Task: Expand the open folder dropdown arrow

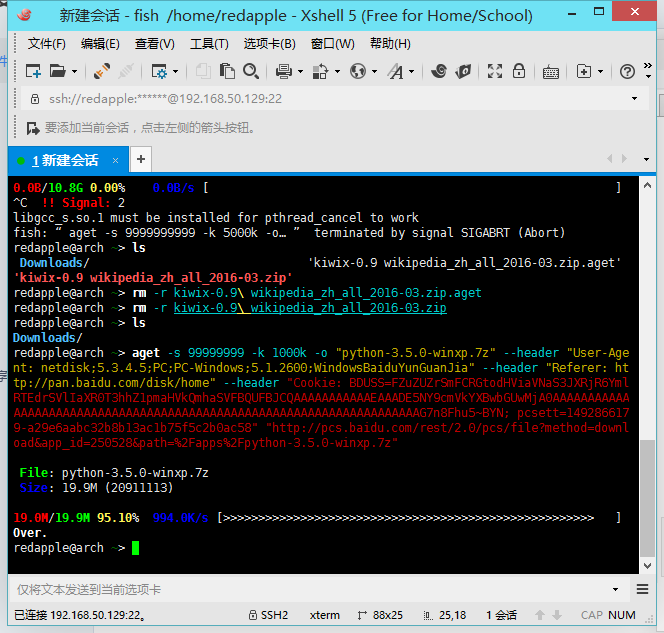Action: pyautogui.click(x=73, y=72)
